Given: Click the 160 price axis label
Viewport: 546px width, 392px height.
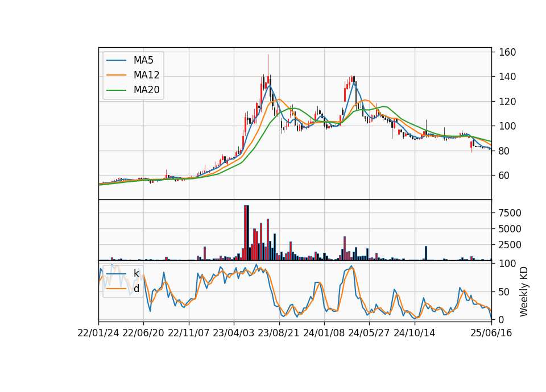Looking at the screenshot, I should pyautogui.click(x=508, y=52).
